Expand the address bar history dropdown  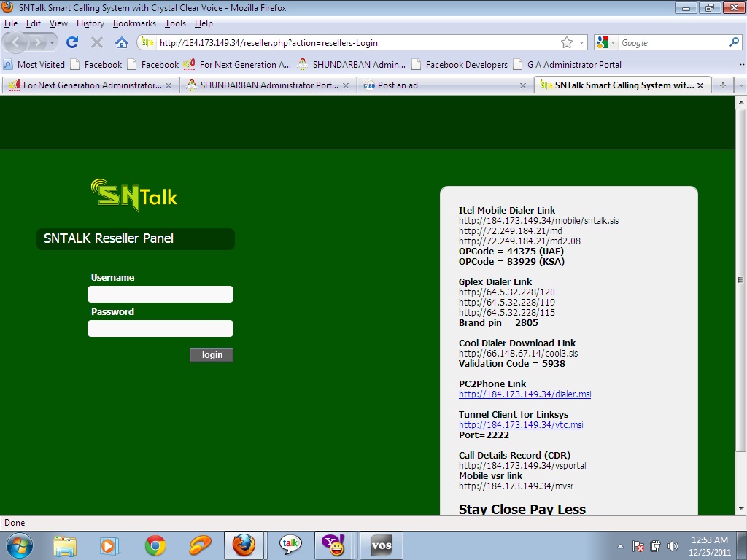[581, 43]
